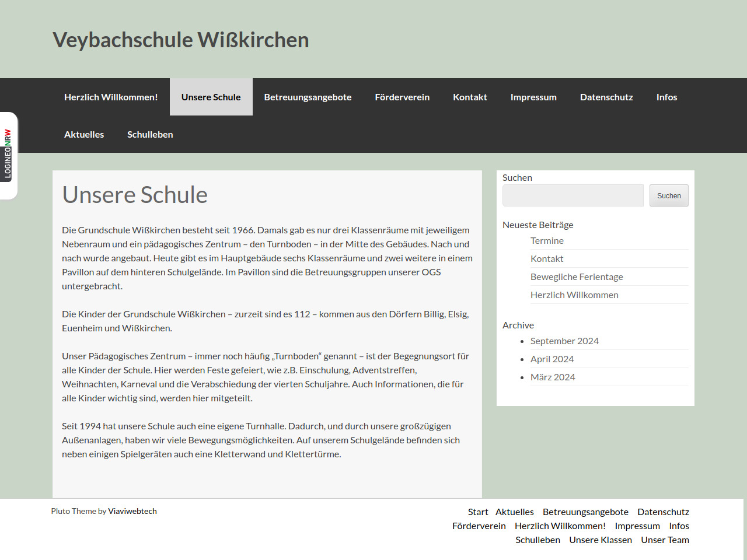
Task: Open Impressum in the top navigation
Action: click(x=533, y=97)
